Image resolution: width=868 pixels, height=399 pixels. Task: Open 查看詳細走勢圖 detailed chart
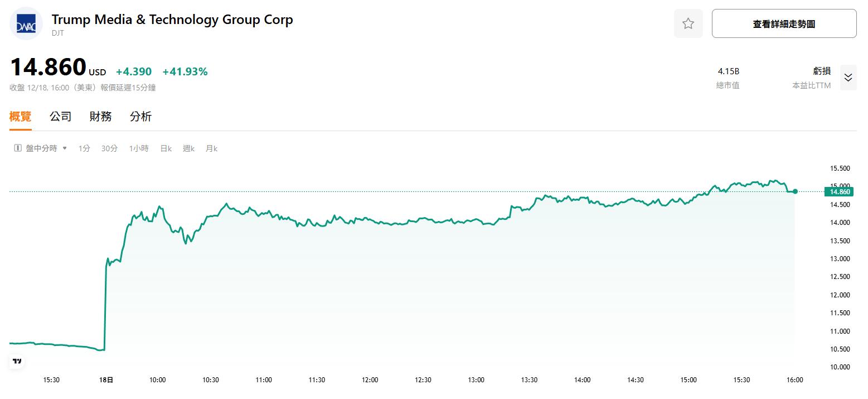tap(784, 23)
